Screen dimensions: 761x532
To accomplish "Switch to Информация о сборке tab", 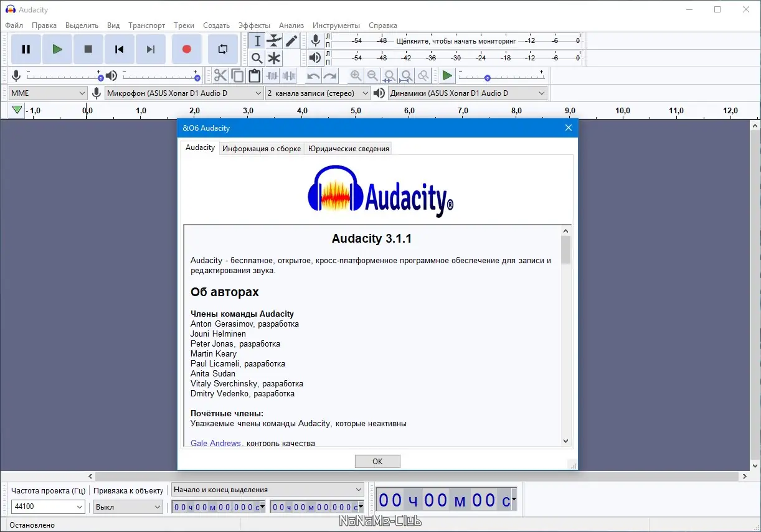I will [262, 148].
